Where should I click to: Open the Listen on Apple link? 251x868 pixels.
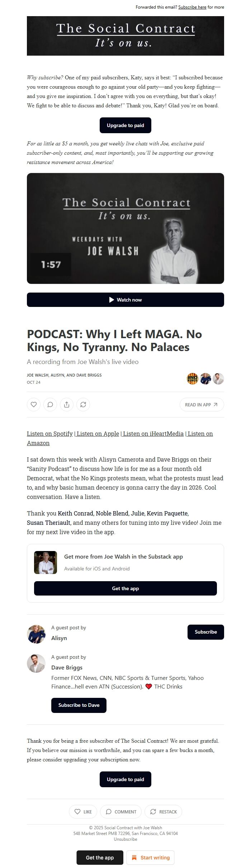pos(98,434)
